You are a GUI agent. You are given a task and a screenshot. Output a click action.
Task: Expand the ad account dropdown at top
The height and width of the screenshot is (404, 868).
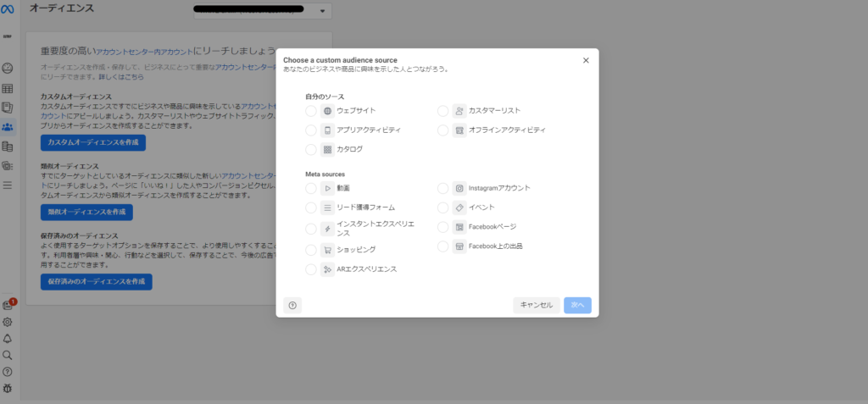(x=323, y=12)
